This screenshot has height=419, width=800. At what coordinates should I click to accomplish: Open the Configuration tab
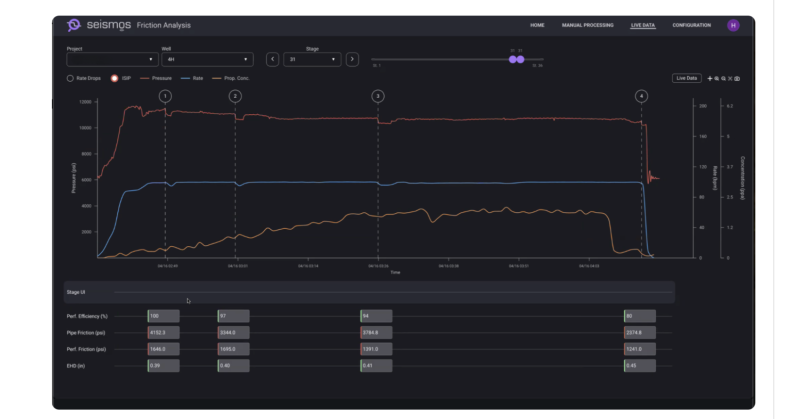tap(691, 25)
